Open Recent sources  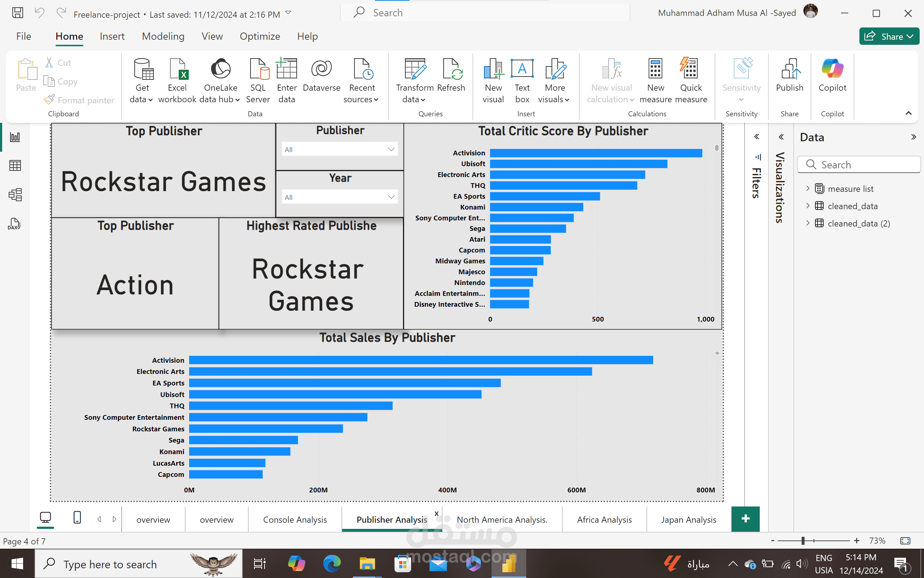pyautogui.click(x=361, y=81)
